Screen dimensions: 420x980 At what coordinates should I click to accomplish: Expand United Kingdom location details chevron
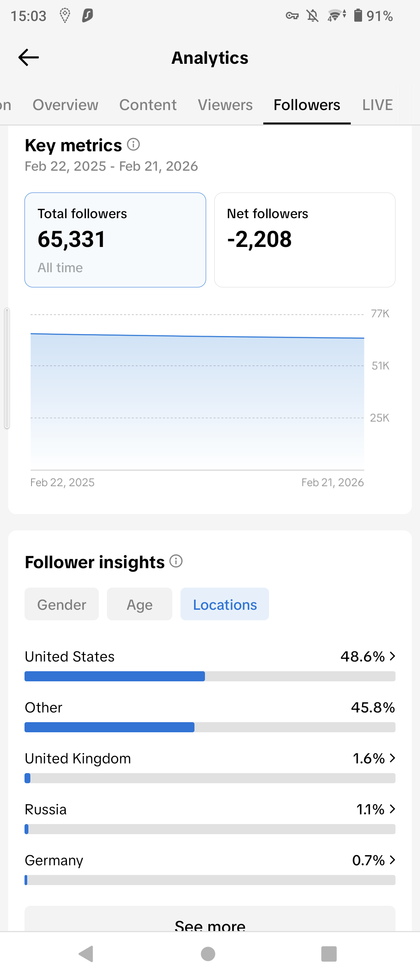click(392, 758)
